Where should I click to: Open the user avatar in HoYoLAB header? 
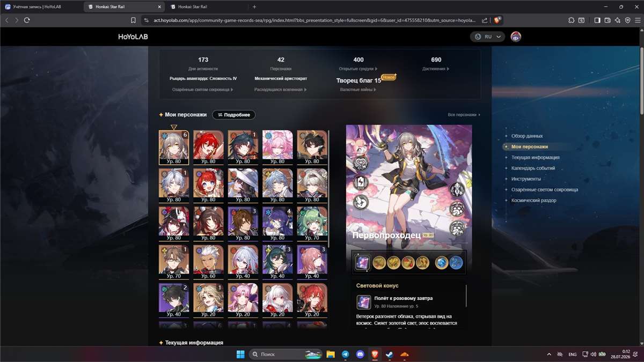point(516,36)
